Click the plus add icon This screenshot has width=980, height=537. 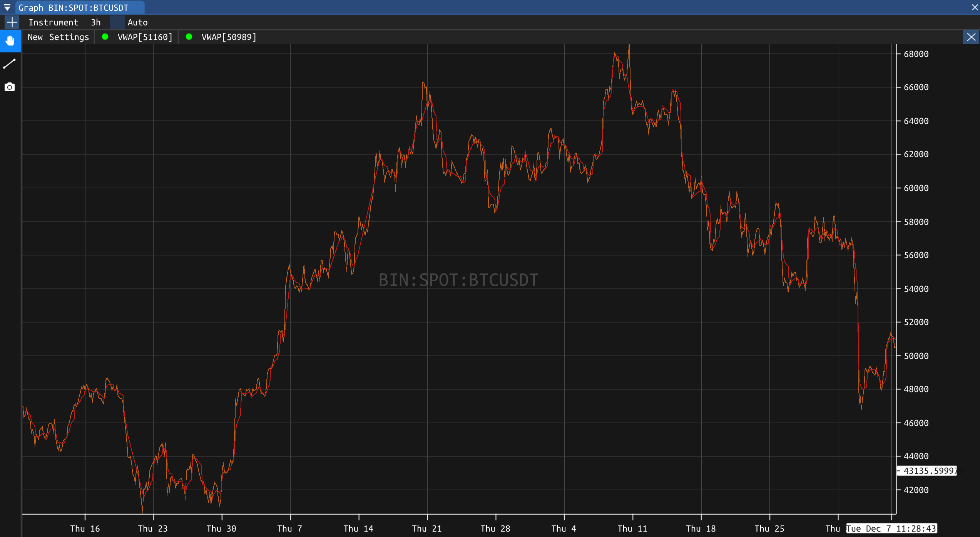click(12, 22)
